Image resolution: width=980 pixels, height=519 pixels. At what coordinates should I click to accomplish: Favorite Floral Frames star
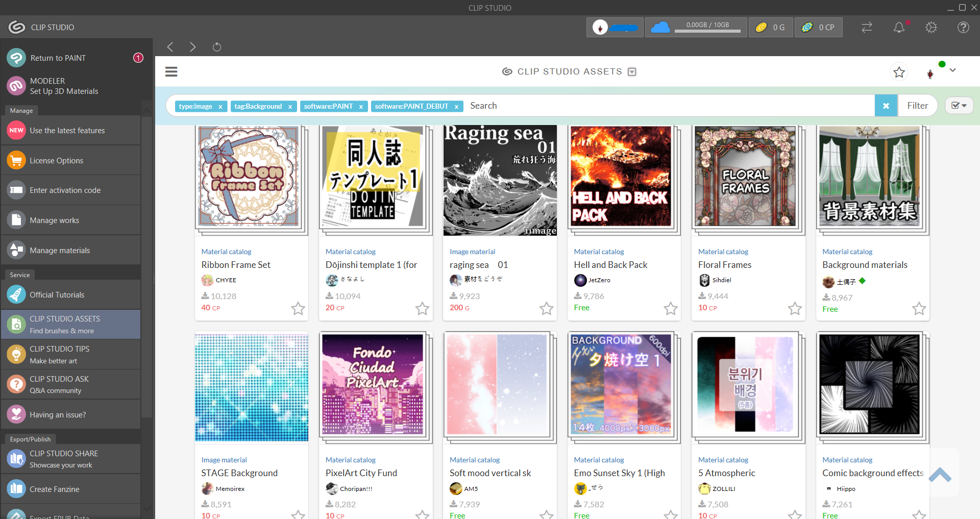(x=795, y=308)
